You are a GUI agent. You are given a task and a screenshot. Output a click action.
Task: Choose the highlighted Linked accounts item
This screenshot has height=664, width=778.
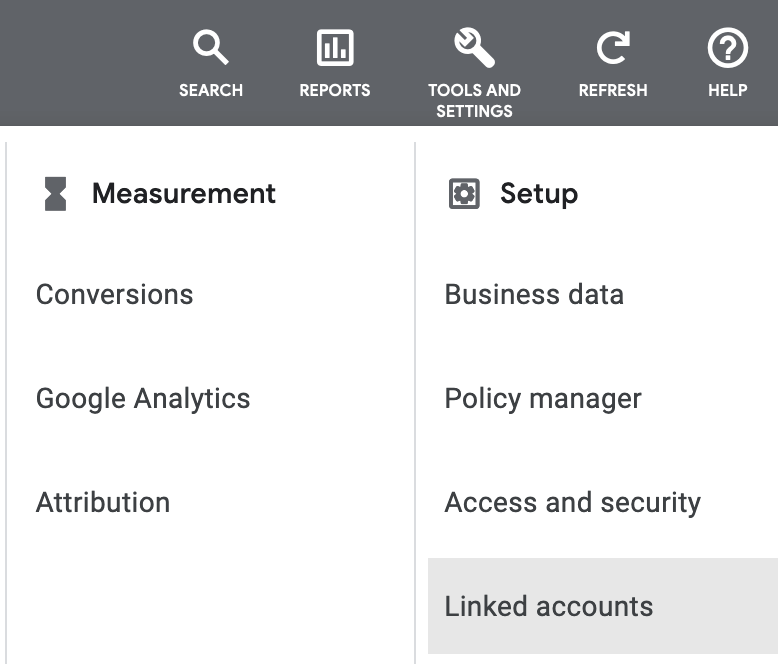point(603,606)
